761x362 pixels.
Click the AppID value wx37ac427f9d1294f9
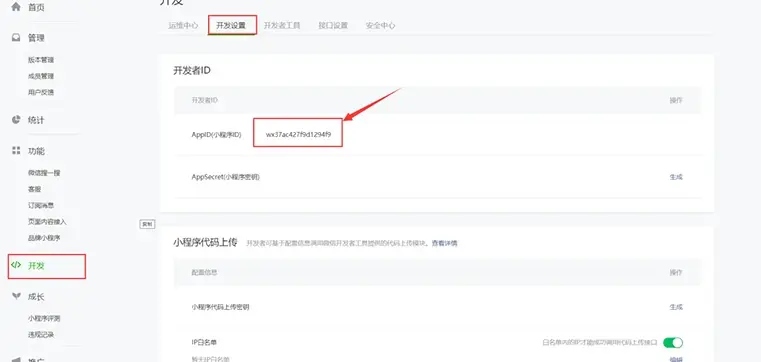298,134
